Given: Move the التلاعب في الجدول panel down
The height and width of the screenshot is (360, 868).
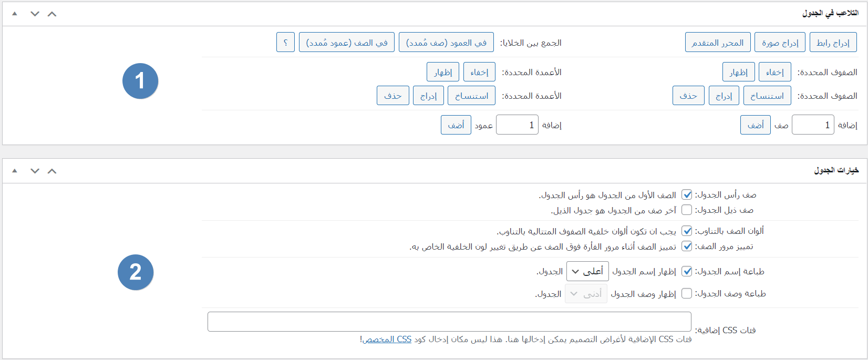Looking at the screenshot, I should (35, 14).
